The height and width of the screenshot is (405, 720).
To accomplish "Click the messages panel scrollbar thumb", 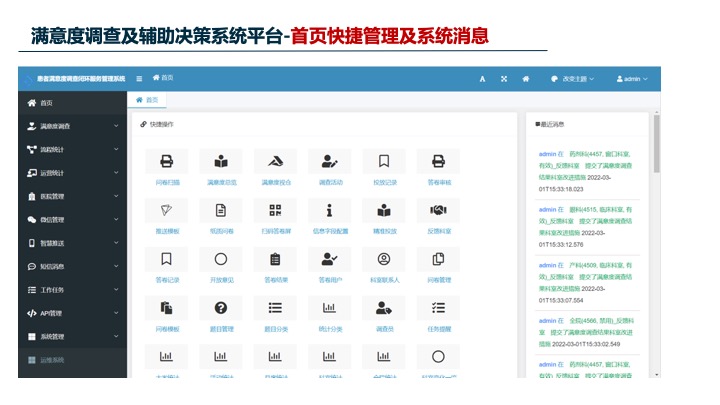I will point(657,144).
